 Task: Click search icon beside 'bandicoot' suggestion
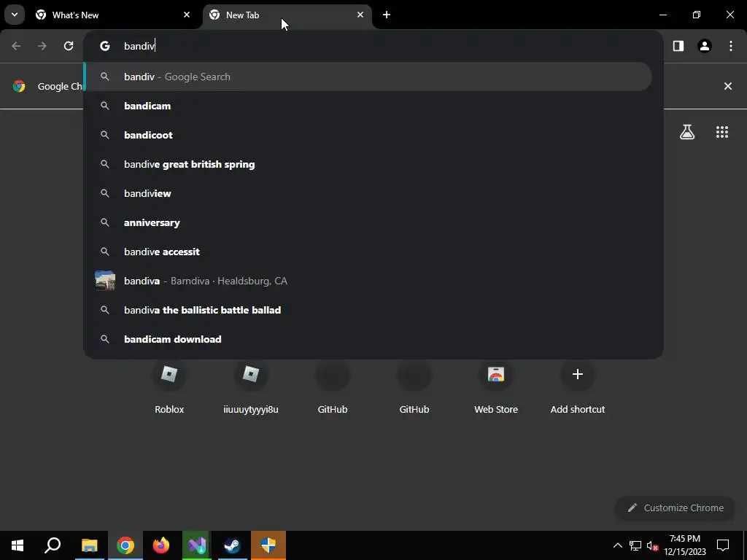click(x=105, y=135)
